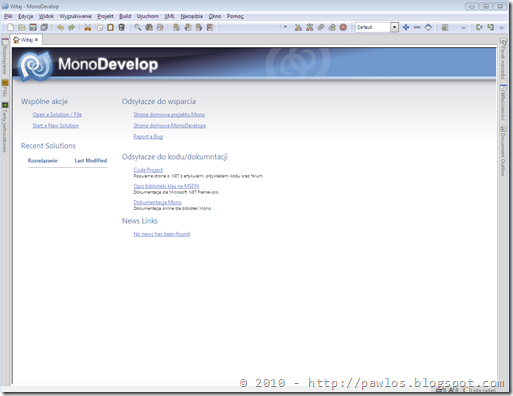
Task: Open the Widok menu
Action: [46, 16]
